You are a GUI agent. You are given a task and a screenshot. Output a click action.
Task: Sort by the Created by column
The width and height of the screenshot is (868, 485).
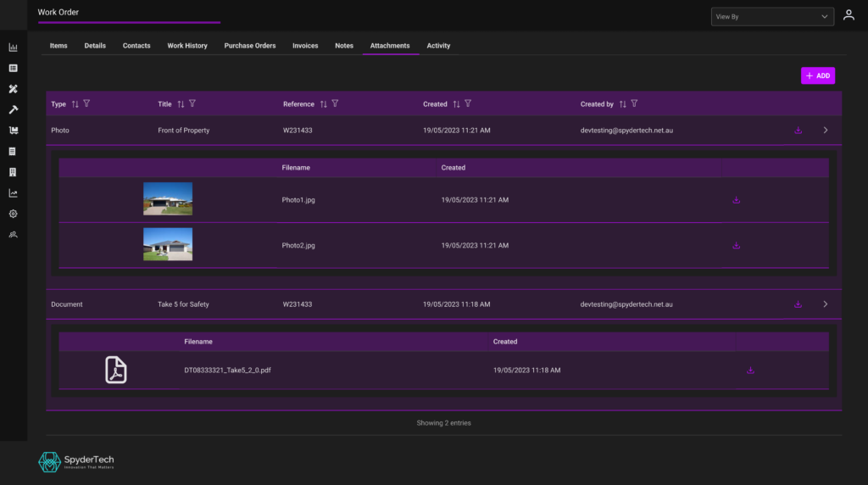click(623, 104)
